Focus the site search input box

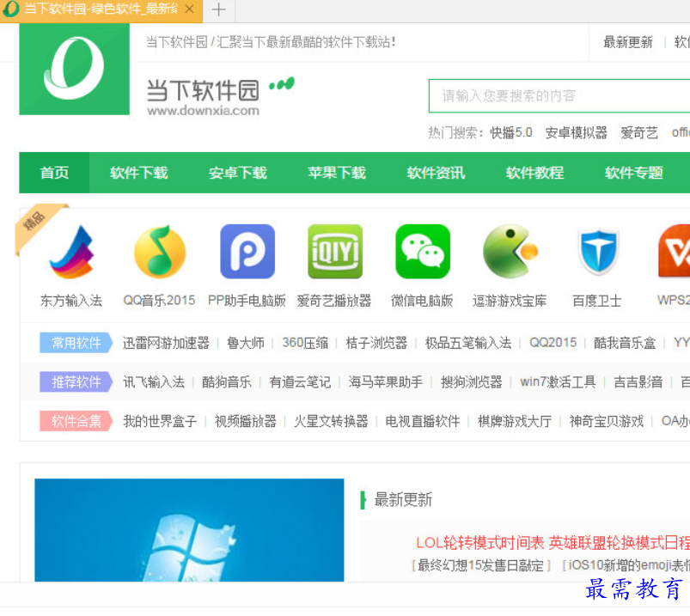click(x=559, y=95)
